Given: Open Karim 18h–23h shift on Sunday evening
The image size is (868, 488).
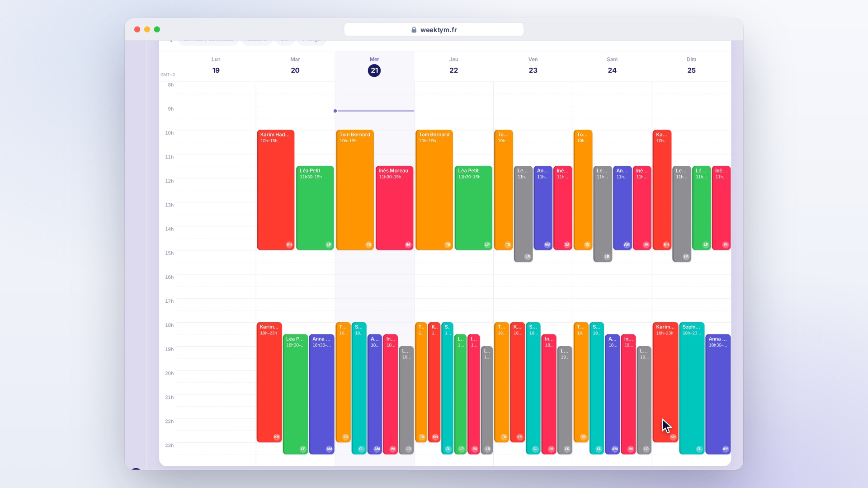Looking at the screenshot, I should pyautogui.click(x=665, y=382).
